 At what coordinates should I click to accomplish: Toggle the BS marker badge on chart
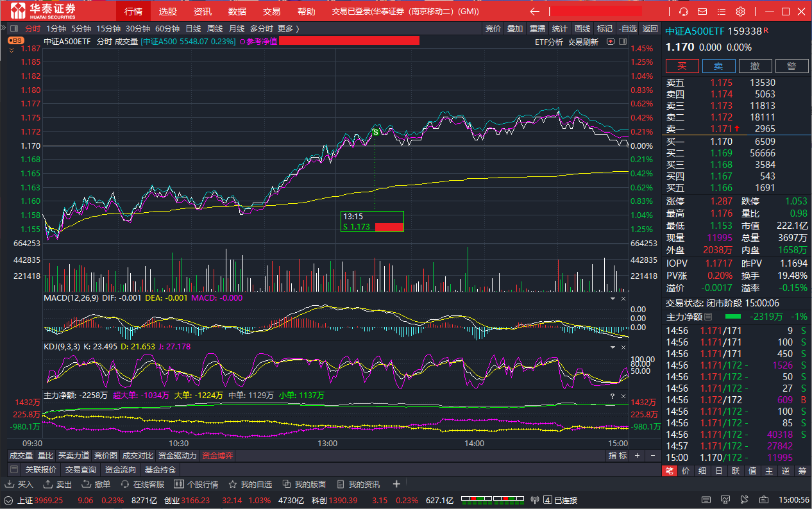point(15,40)
